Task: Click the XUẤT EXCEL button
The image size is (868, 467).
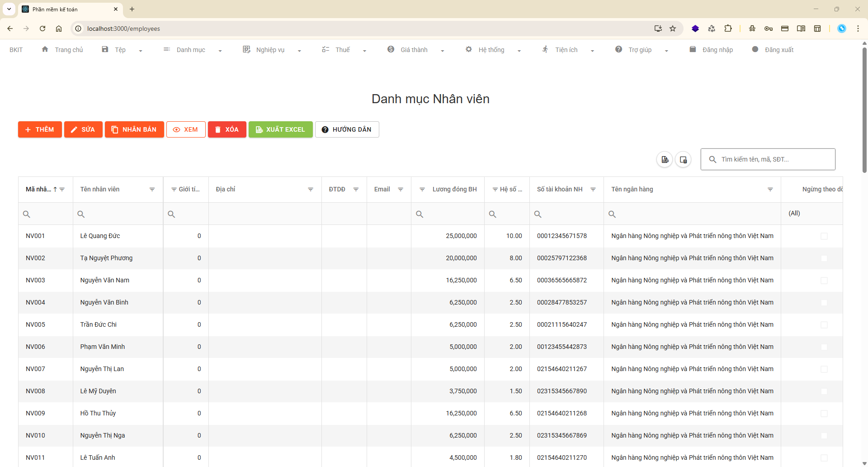Action: [x=281, y=129]
